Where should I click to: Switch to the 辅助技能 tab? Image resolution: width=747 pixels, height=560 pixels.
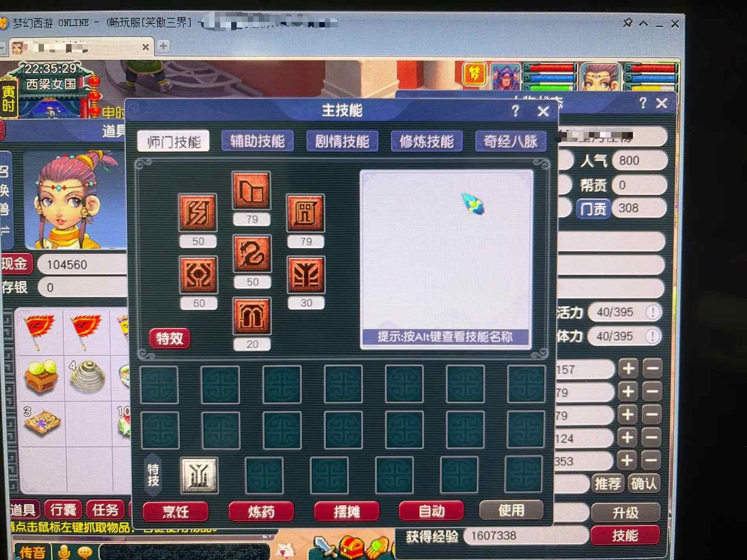click(258, 141)
